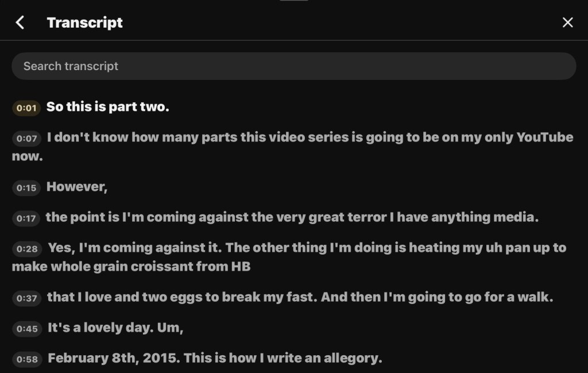Jump to timestamp 0:01

click(x=26, y=108)
